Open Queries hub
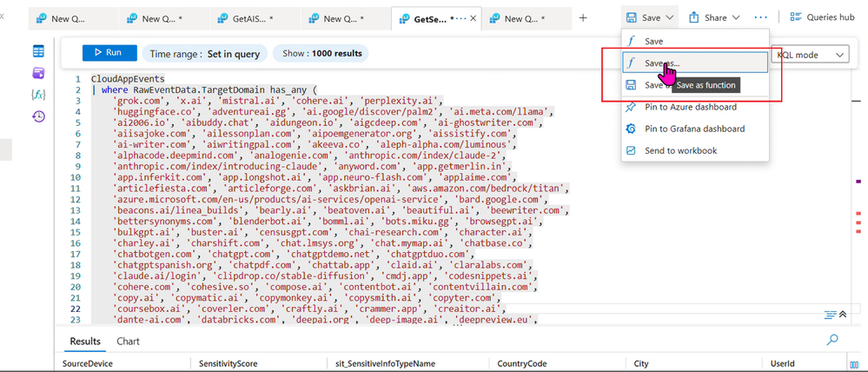This screenshot has width=868, height=372. point(822,17)
